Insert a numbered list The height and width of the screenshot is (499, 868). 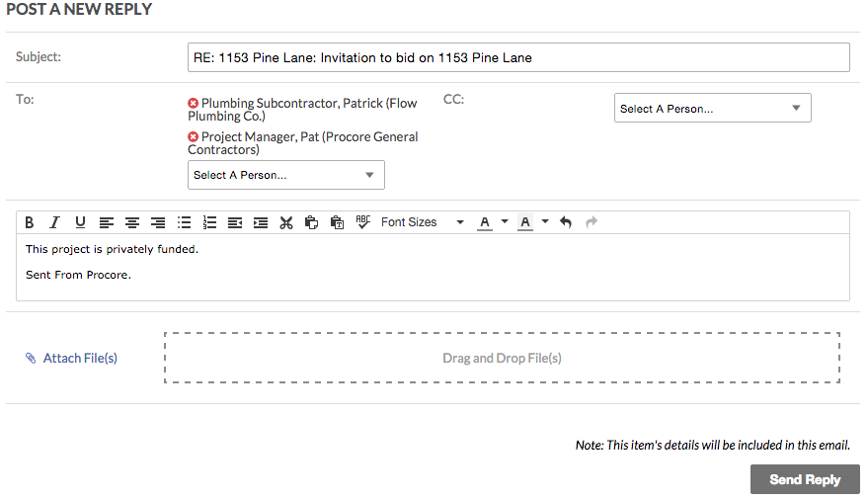click(x=209, y=222)
